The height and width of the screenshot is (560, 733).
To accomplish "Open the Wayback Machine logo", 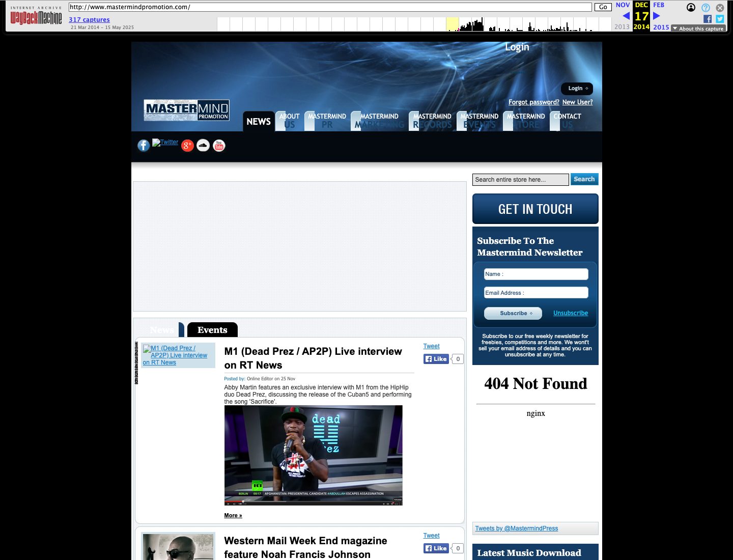I will pyautogui.click(x=36, y=16).
